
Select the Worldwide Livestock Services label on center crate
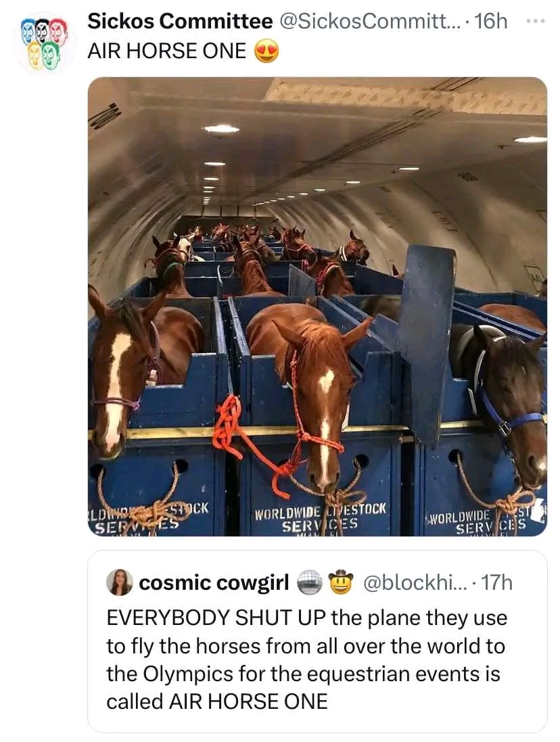coord(321,517)
